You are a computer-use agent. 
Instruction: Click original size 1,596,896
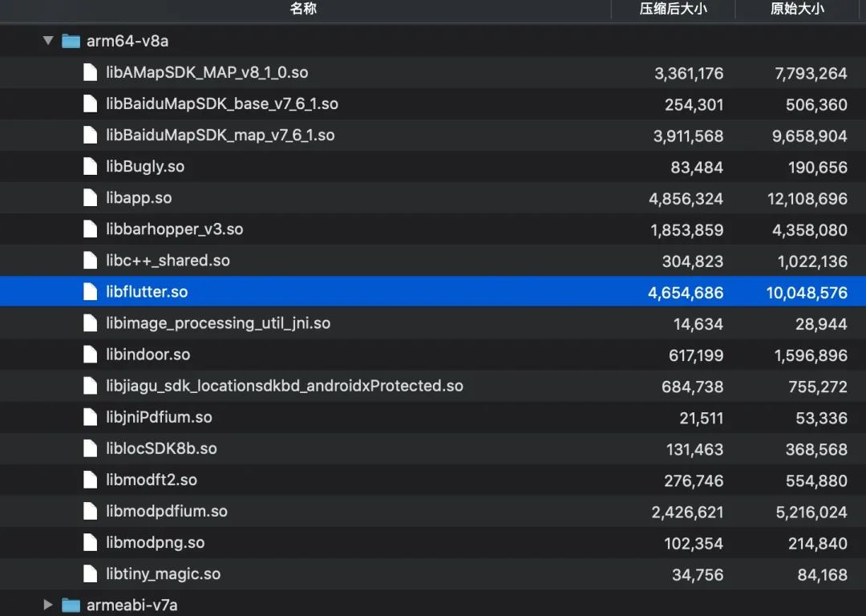pyautogui.click(x=811, y=355)
